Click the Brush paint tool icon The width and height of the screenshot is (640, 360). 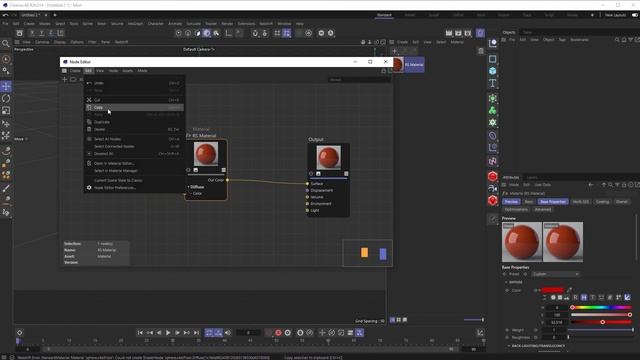pos(6,188)
